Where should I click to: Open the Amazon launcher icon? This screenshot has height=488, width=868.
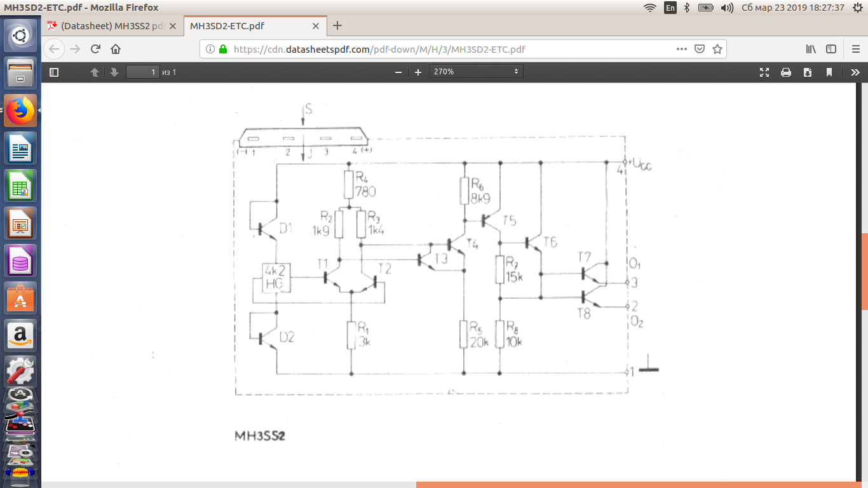[x=20, y=334]
